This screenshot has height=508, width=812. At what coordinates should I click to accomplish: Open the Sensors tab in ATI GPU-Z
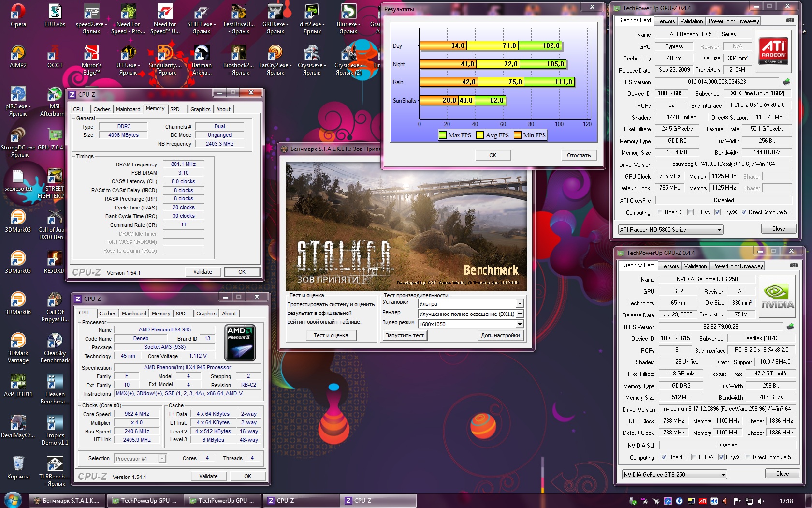tap(666, 21)
